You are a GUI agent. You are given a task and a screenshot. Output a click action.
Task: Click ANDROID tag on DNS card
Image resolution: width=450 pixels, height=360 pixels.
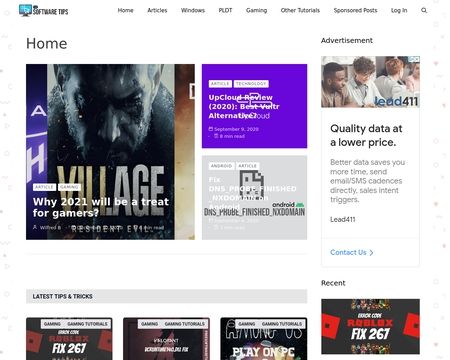point(221,166)
